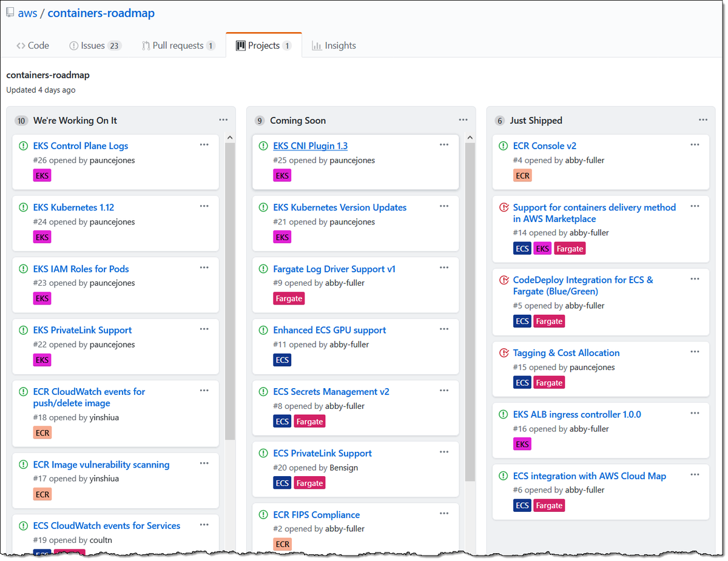Image resolution: width=728 pixels, height=561 pixels.
Task: Open the We're Working On It column menu
Action: click(223, 120)
